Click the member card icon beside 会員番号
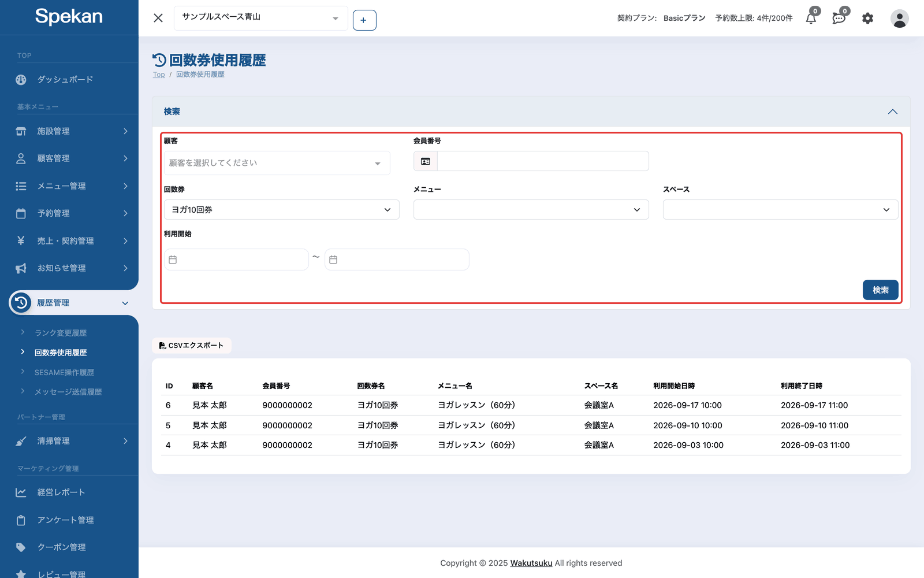This screenshot has height=578, width=924. point(426,161)
